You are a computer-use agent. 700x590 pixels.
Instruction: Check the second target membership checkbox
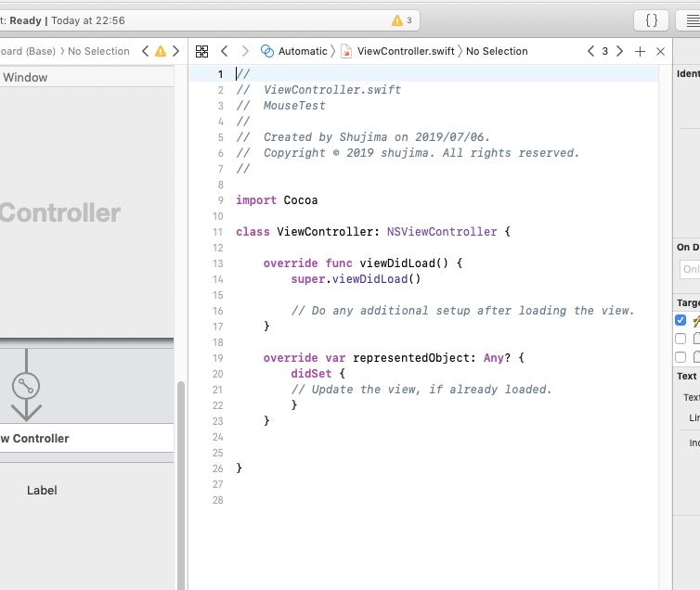point(681,339)
